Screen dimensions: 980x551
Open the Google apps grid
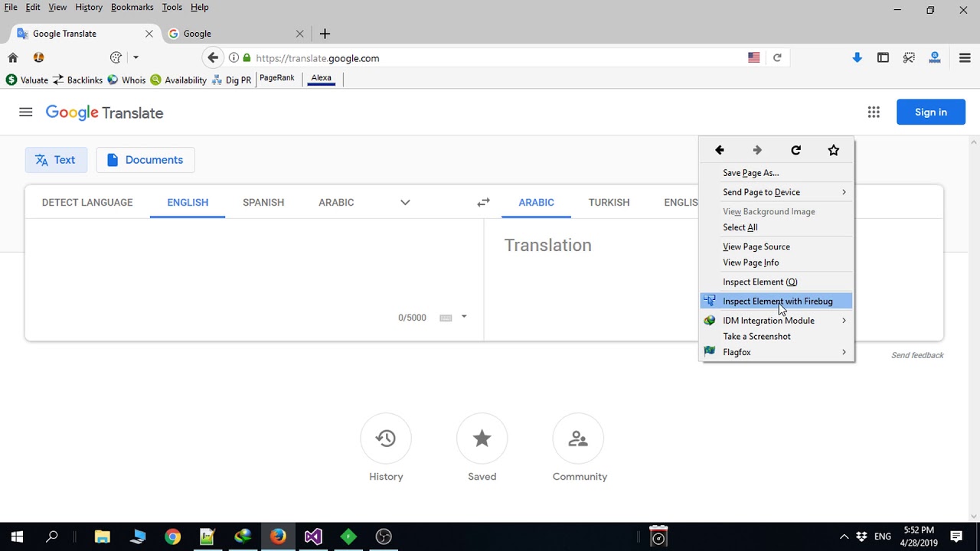(x=874, y=112)
